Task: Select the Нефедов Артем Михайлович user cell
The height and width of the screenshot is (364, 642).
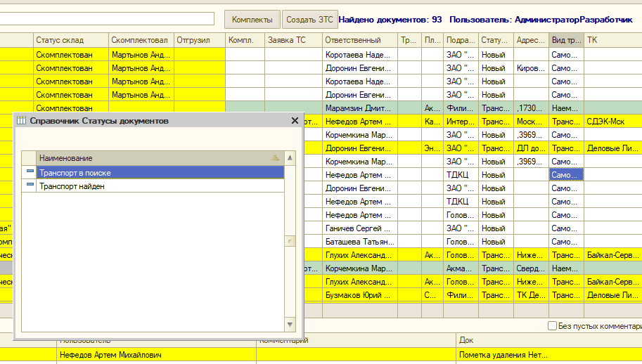Action: 156,355
